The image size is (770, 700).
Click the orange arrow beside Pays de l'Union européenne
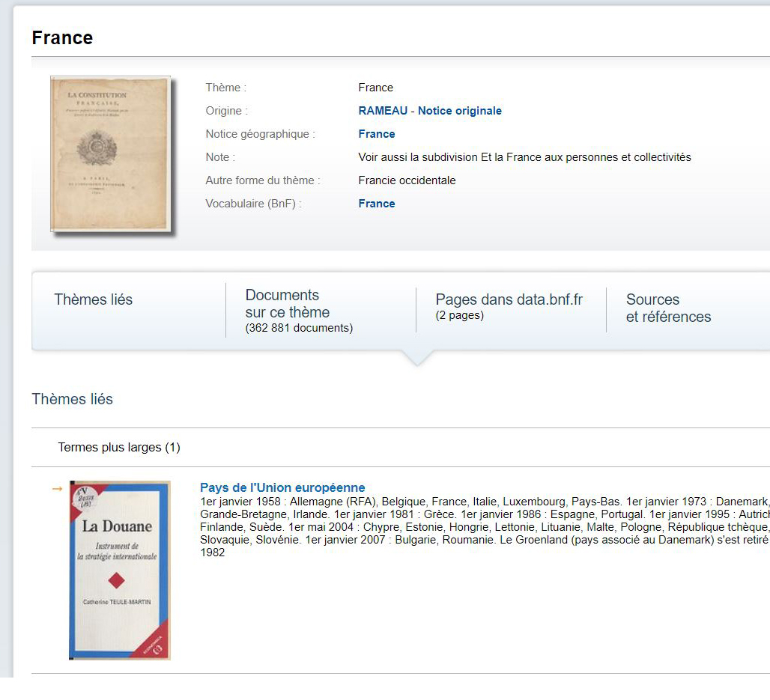point(57,489)
